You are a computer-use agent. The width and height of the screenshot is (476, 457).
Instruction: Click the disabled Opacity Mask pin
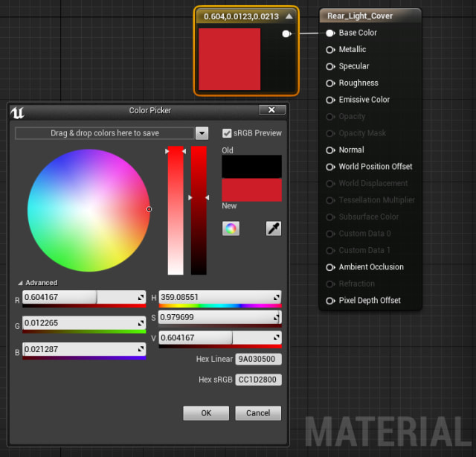tap(330, 133)
